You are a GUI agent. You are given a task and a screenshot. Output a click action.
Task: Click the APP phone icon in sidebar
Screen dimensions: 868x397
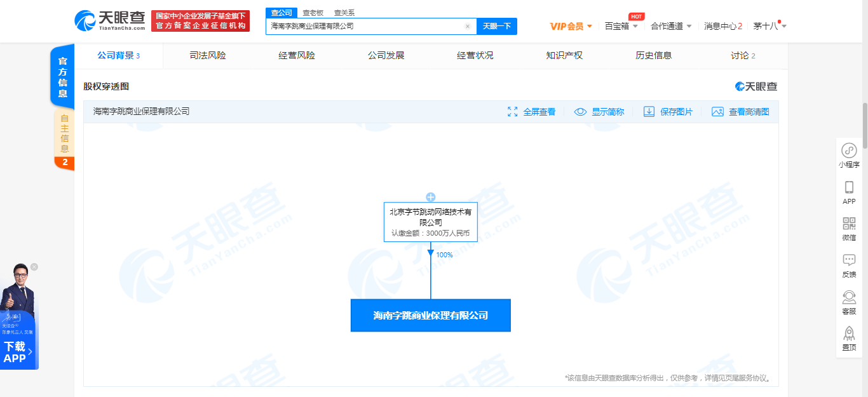tap(849, 187)
